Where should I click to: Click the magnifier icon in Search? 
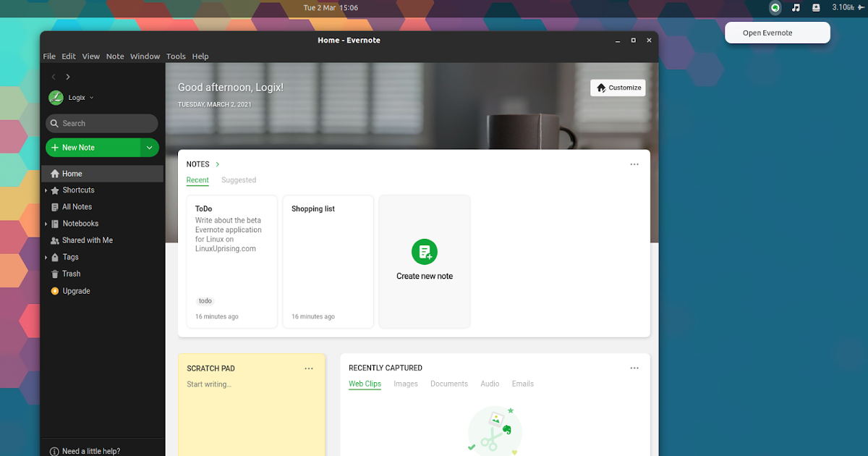point(55,124)
